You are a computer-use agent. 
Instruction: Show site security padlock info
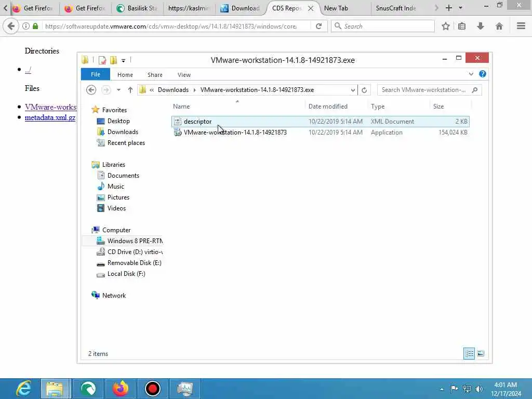pos(35,26)
